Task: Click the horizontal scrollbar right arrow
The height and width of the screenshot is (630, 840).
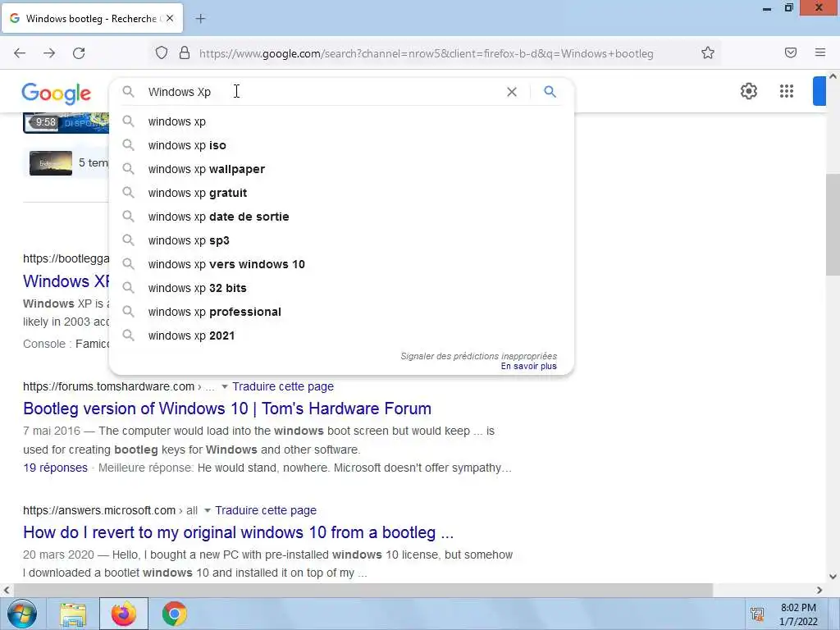Action: pyautogui.click(x=819, y=590)
